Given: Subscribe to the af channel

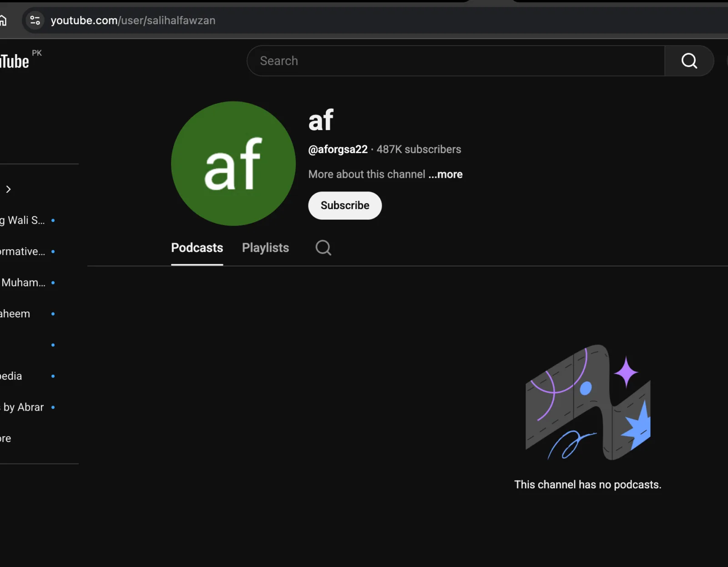Looking at the screenshot, I should pyautogui.click(x=344, y=206).
